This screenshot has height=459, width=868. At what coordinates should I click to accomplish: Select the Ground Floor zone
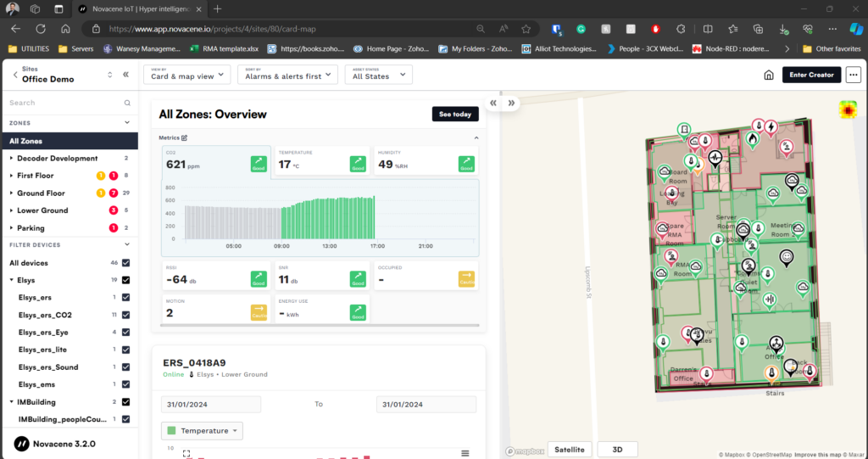[x=42, y=193]
